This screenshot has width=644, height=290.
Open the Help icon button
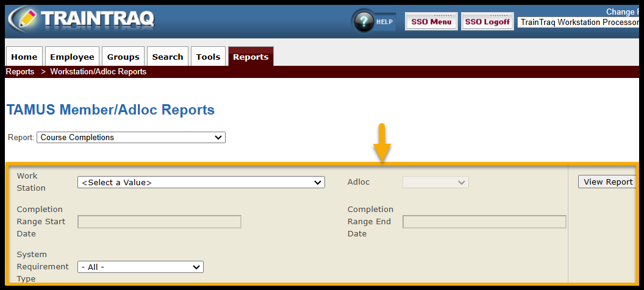click(373, 21)
